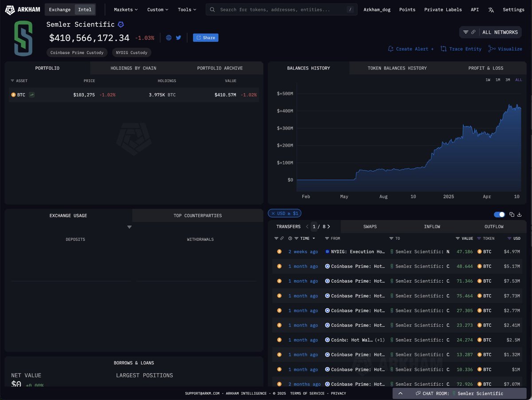Download transfers via download icon
Screen dimensions: 532x400
[520, 214]
